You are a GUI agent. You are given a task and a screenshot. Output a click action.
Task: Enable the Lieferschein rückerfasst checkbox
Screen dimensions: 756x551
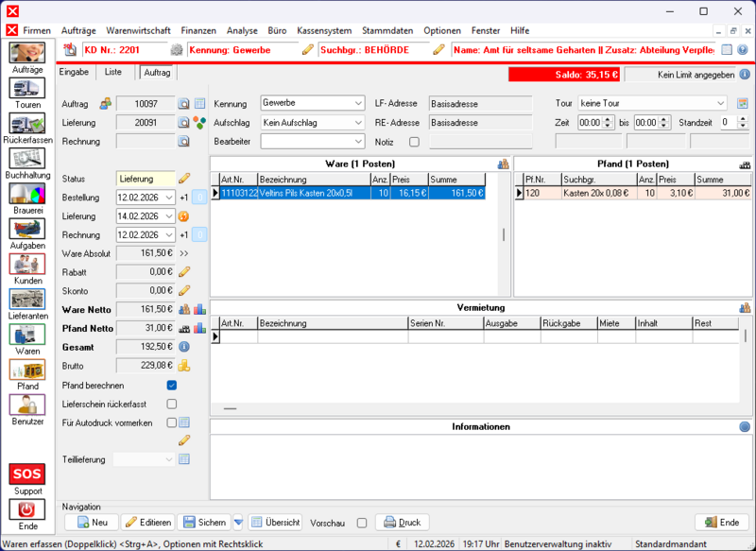tap(172, 404)
